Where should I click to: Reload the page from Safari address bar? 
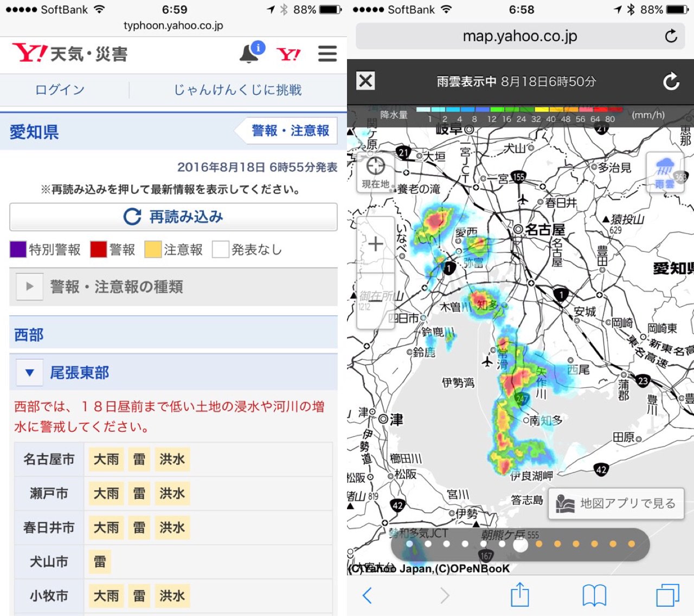[x=671, y=36]
